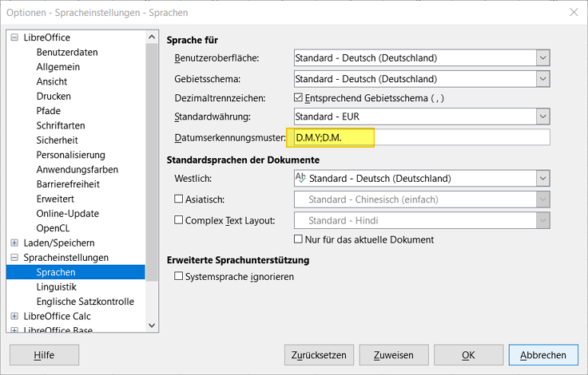
Task: Select Personalisierung in the tree
Action: 71,155
